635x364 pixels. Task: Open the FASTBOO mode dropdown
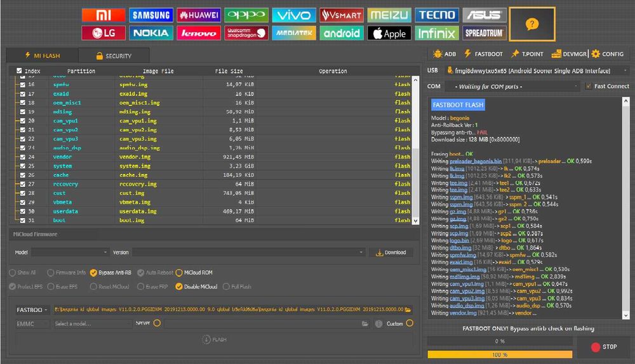(32, 310)
